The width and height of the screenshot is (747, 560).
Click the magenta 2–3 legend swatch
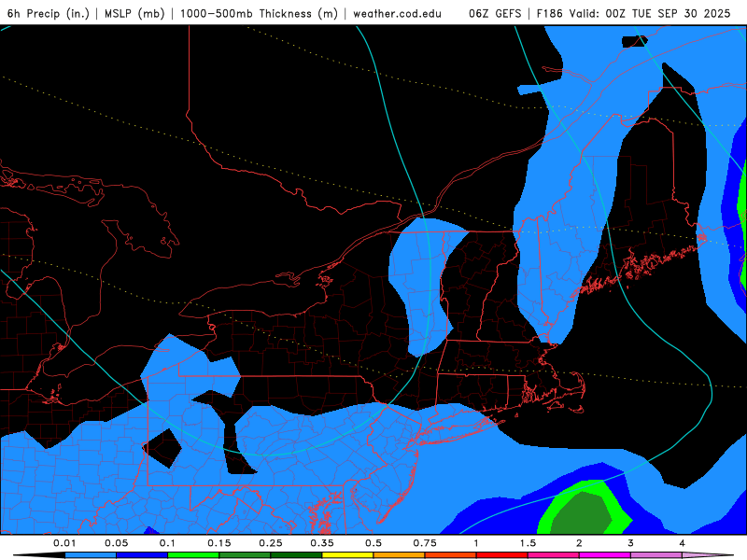coord(605,555)
